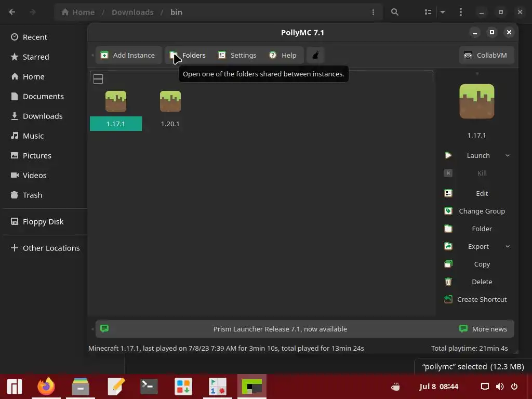This screenshot has width=532, height=399.
Task: Collapse the instance group with the minus icon
Action: coord(98,79)
